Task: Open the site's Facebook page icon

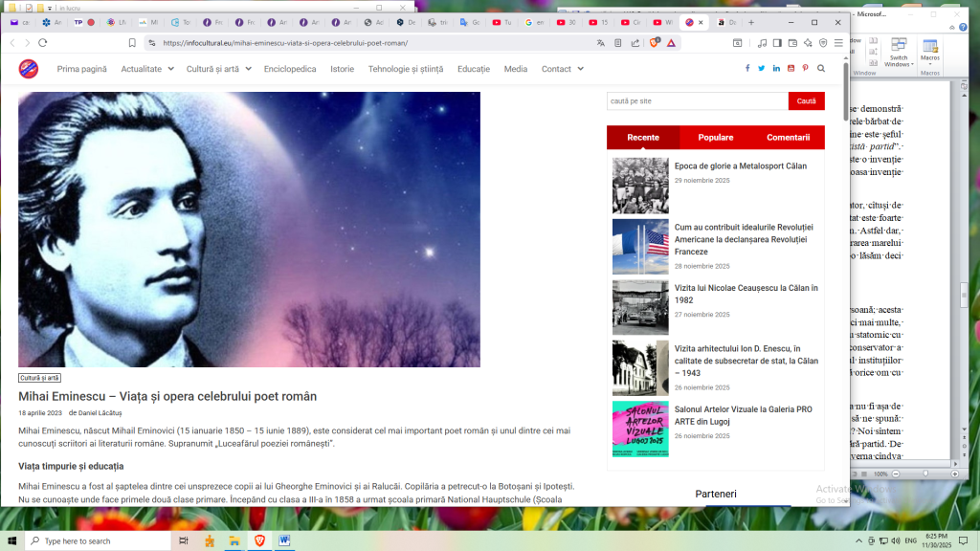Action: coord(747,68)
